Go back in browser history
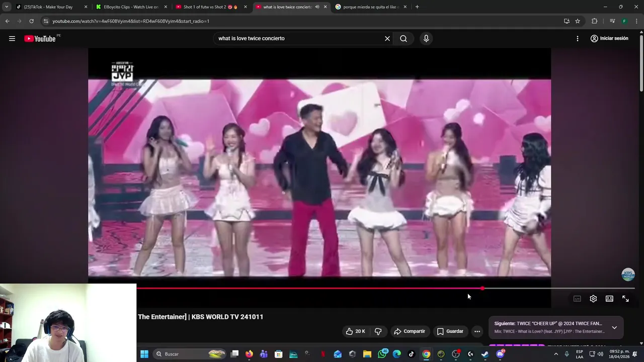The height and width of the screenshot is (362, 644). point(7,21)
